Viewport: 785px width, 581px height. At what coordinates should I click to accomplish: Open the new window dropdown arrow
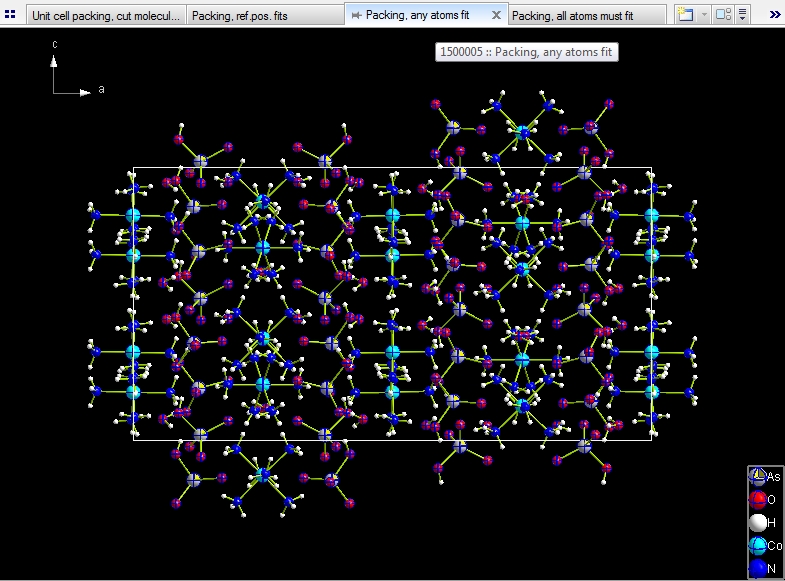point(704,15)
